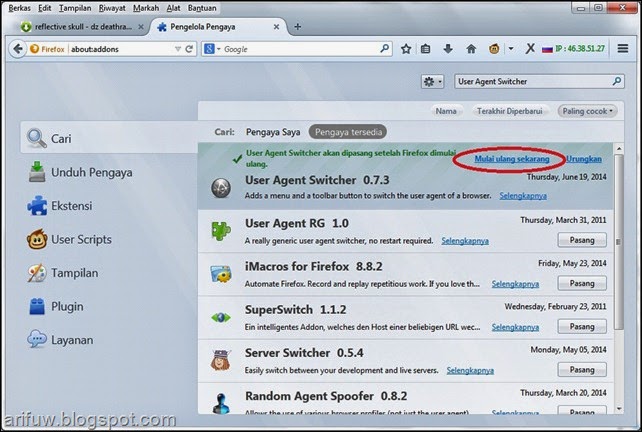Select Pengaya tersedia search filter
This screenshot has height=432, width=642.
point(348,132)
